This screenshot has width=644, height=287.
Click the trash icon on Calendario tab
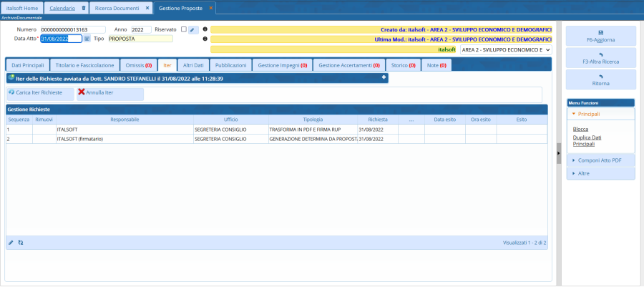coord(84,8)
